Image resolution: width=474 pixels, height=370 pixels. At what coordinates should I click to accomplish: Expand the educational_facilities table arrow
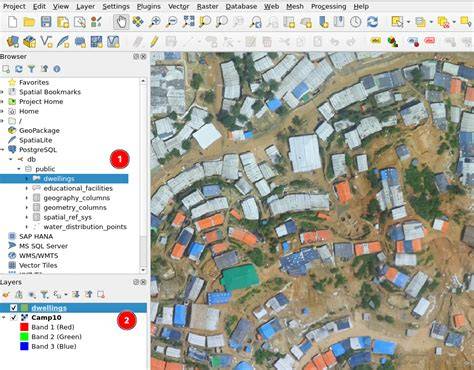[27, 188]
